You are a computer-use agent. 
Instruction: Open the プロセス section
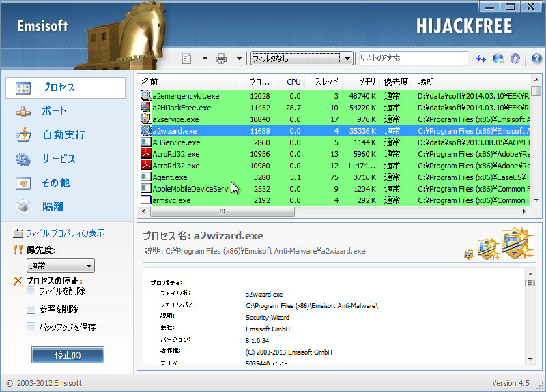pyautogui.click(x=66, y=88)
